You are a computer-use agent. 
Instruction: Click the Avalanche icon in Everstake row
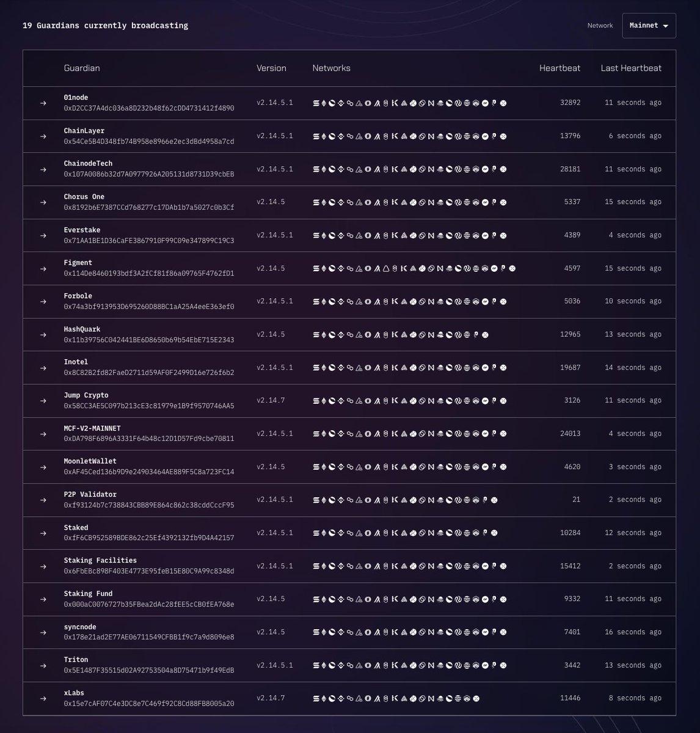point(359,235)
